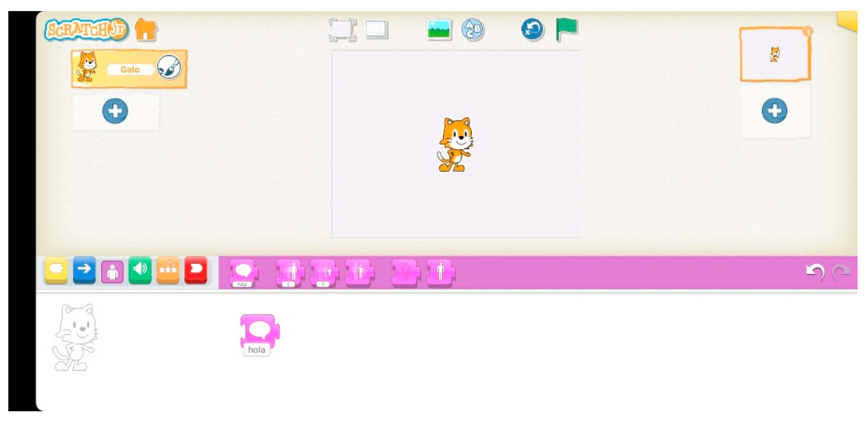Click the Hide block in palette
This screenshot has width=868, height=422.
pyautogui.click(x=405, y=273)
